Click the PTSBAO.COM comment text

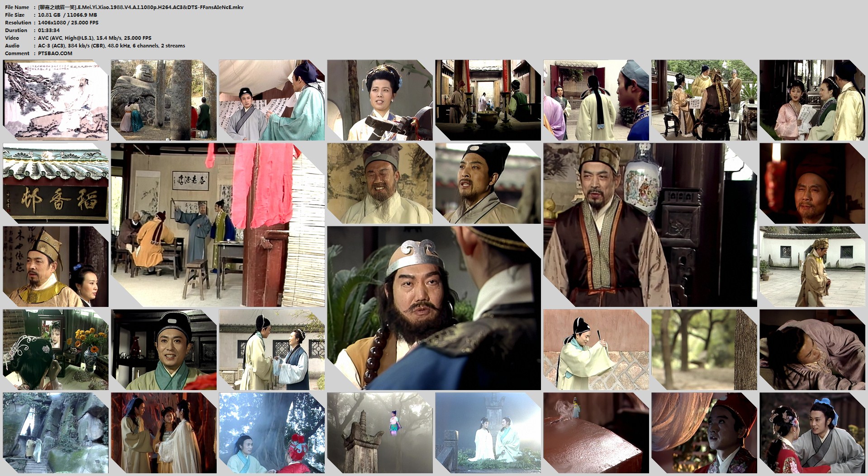pos(55,53)
